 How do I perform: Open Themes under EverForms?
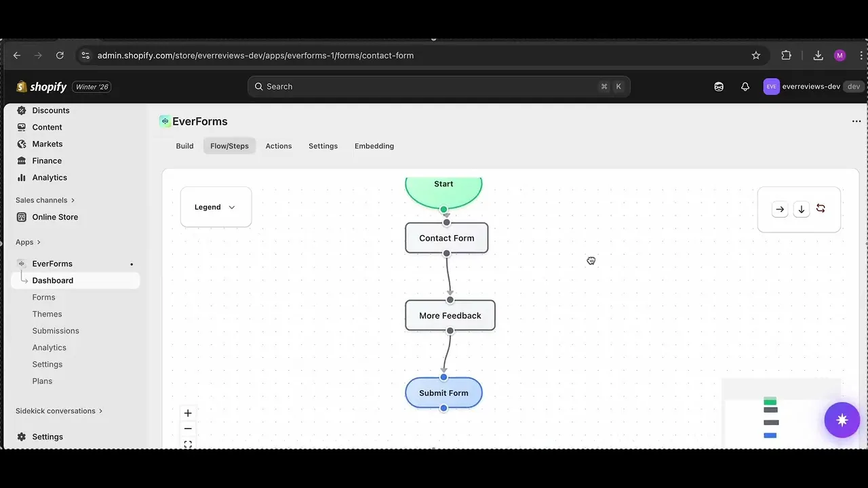[x=47, y=314]
